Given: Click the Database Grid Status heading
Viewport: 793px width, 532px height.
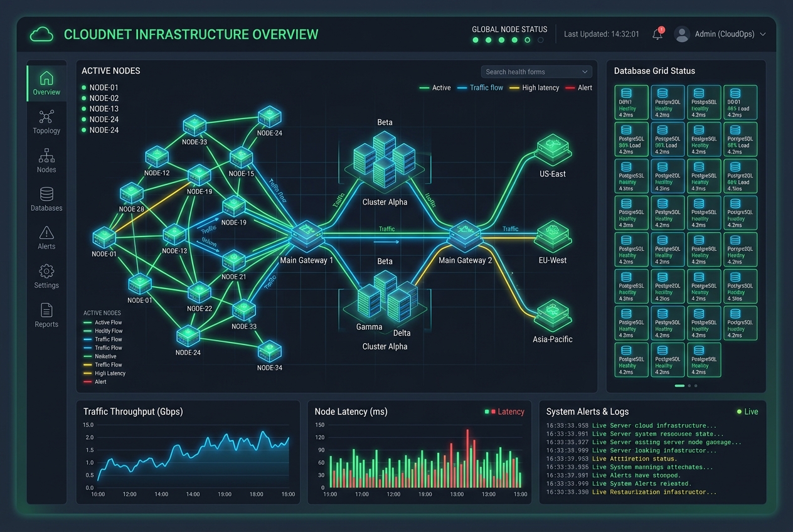Looking at the screenshot, I should (x=654, y=71).
